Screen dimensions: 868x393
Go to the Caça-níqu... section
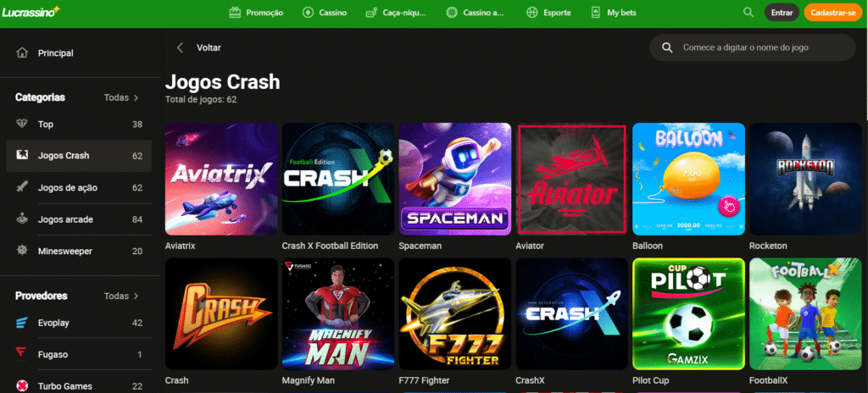(397, 12)
